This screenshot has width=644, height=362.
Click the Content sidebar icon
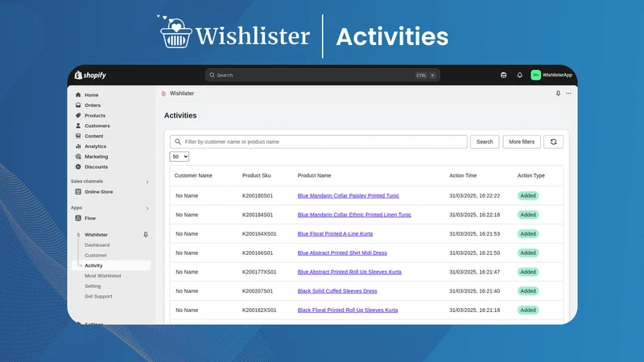[78, 136]
